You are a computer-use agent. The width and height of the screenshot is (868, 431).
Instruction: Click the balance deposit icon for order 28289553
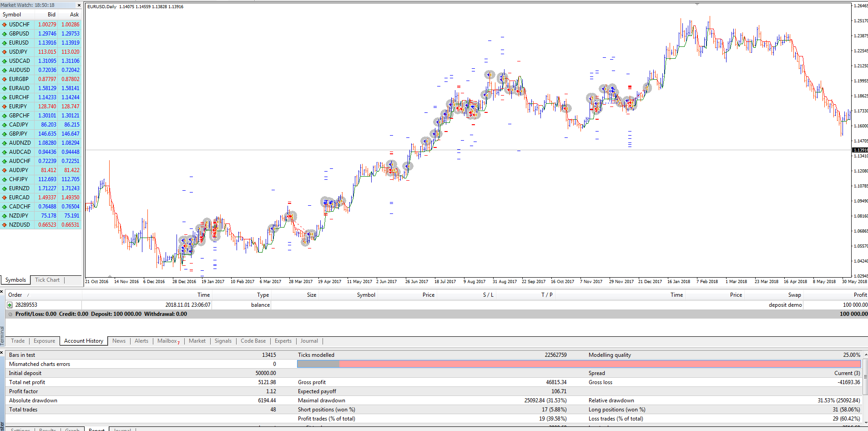[10, 305]
